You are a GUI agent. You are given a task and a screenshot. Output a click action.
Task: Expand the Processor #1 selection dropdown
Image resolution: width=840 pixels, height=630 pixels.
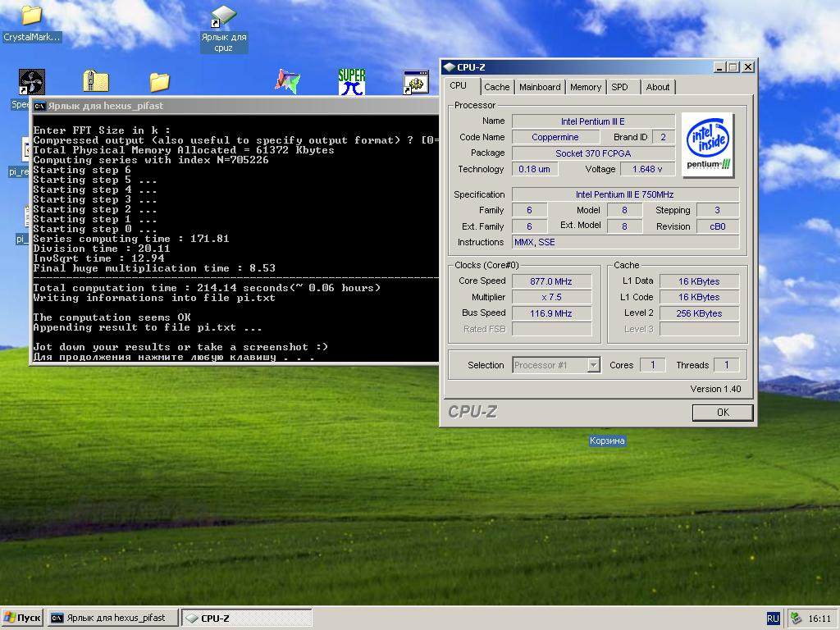coord(593,365)
